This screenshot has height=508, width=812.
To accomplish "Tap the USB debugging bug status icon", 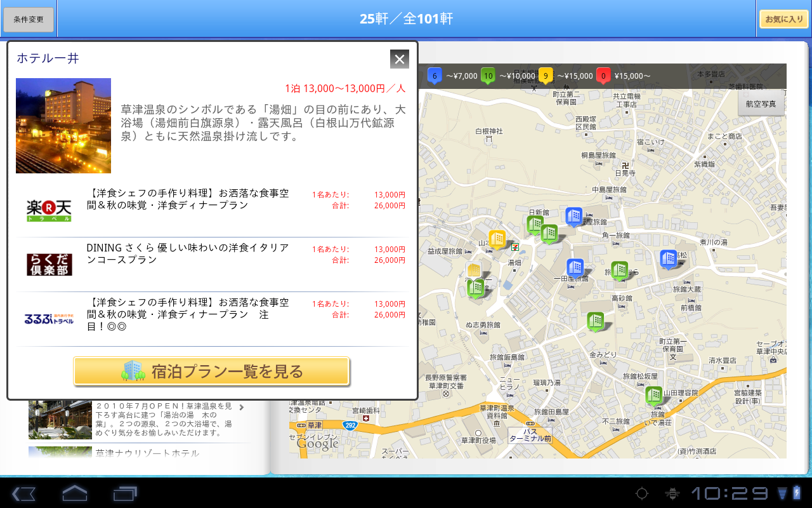I will click(x=671, y=493).
